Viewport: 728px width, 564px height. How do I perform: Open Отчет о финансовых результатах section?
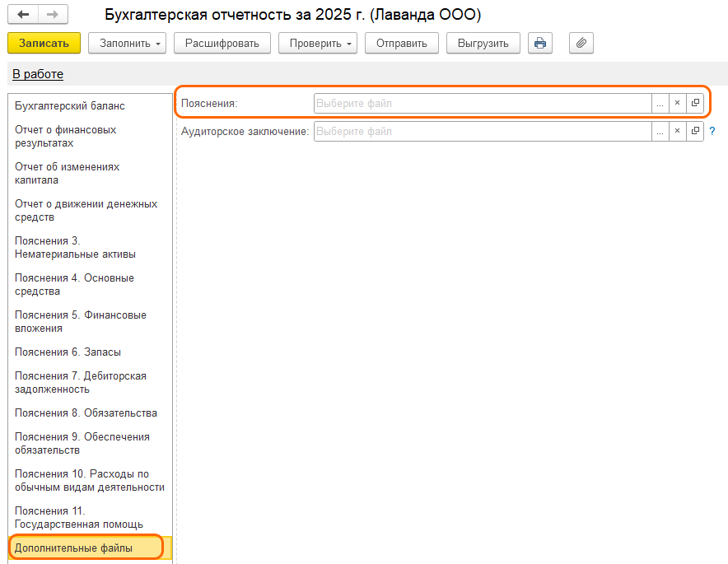tap(66, 137)
